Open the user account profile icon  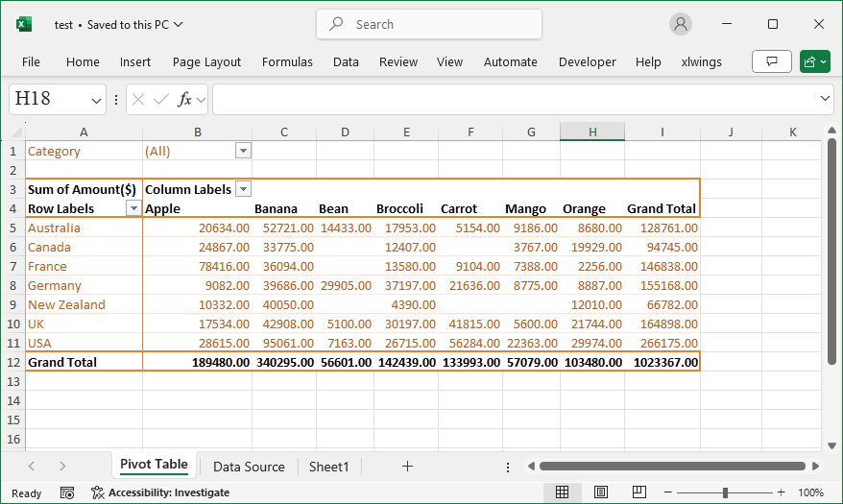[x=681, y=24]
